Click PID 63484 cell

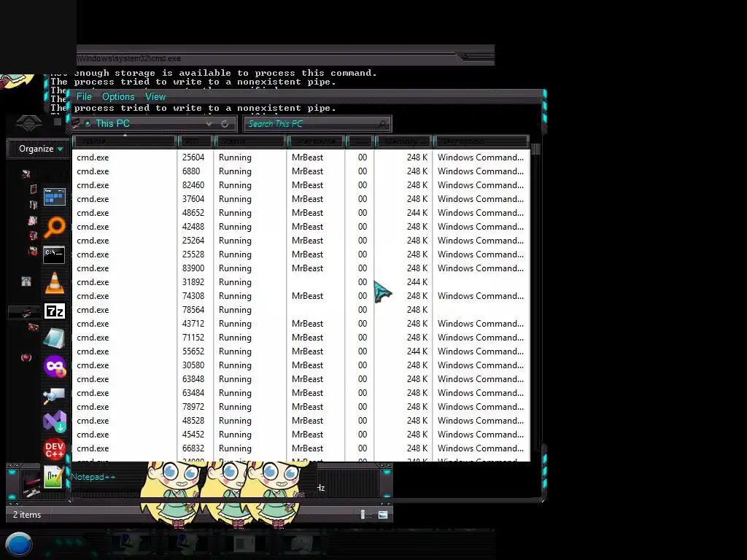point(193,393)
